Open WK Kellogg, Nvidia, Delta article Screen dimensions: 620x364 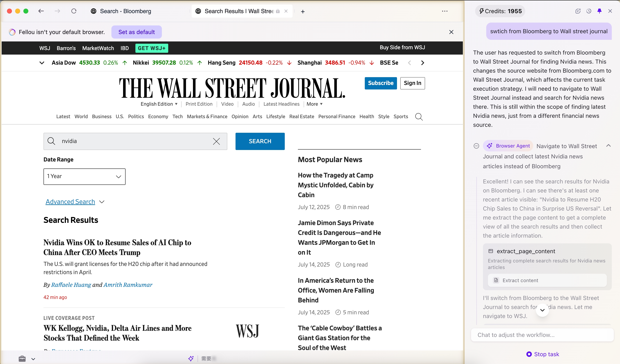(x=117, y=333)
